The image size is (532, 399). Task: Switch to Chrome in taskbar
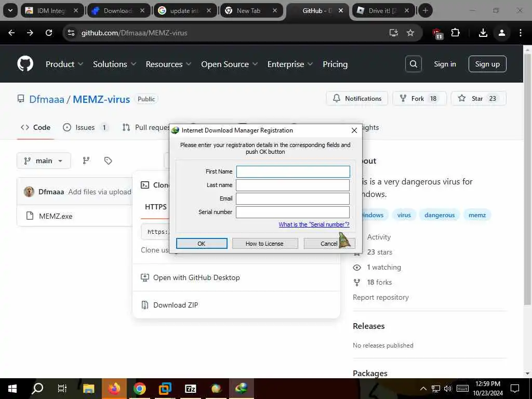[139, 389]
